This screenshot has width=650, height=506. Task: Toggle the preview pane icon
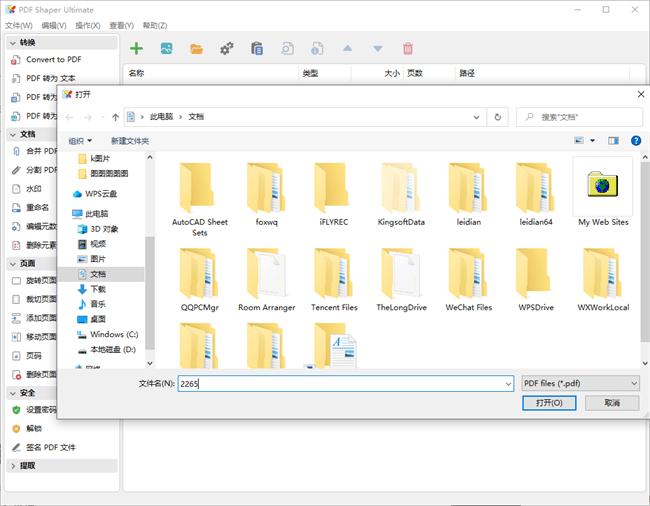[x=614, y=141]
